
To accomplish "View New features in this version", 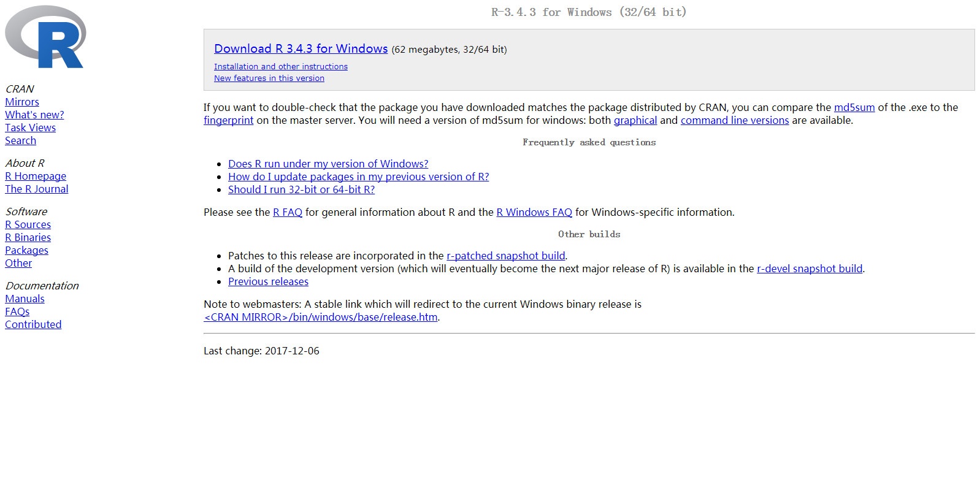I will (269, 78).
